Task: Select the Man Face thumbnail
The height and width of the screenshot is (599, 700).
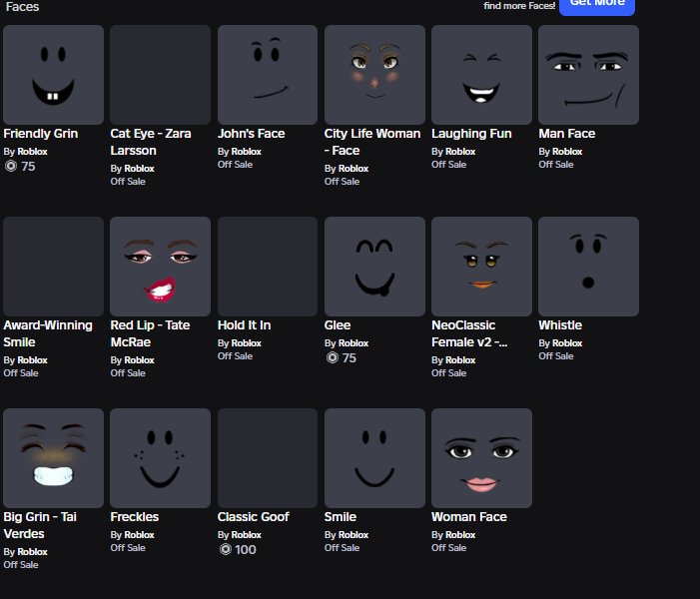Action: [588, 75]
